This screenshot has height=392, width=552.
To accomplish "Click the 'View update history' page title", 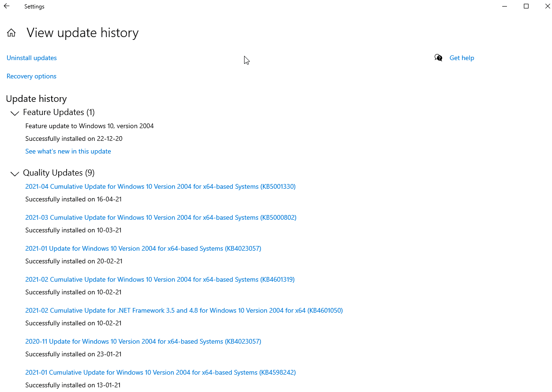I will pos(83,33).
